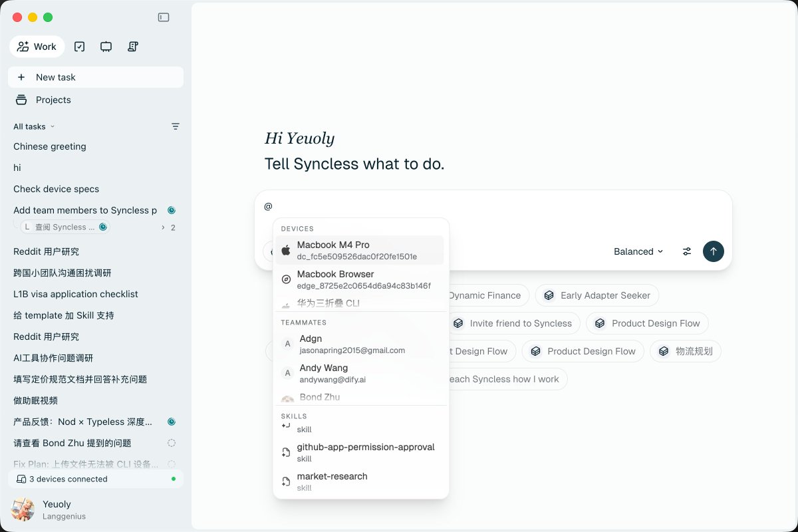Image resolution: width=798 pixels, height=532 pixels.
Task: Choose Macbook Browser from devices list
Action: [x=360, y=279]
